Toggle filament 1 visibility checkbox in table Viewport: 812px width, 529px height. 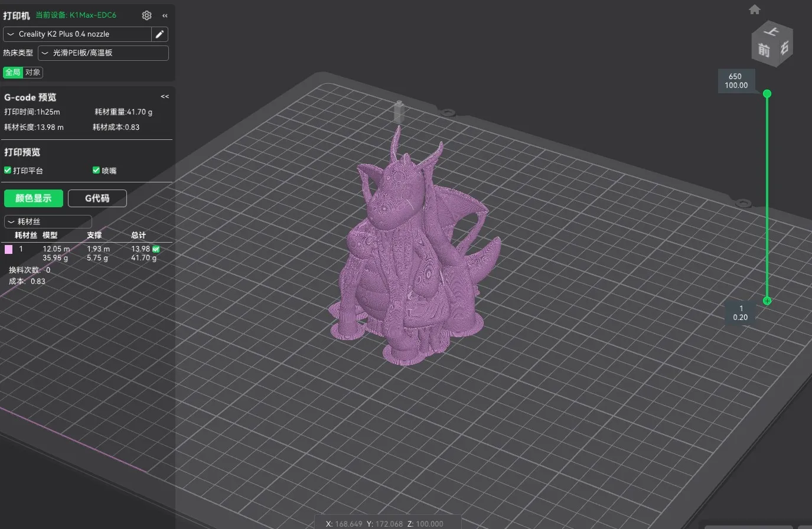156,249
